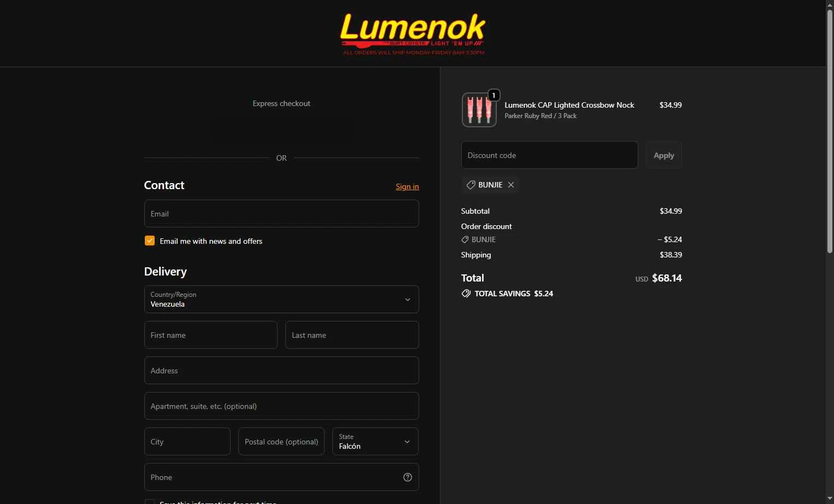
Task: Click the phone number help icon
Action: point(408,477)
